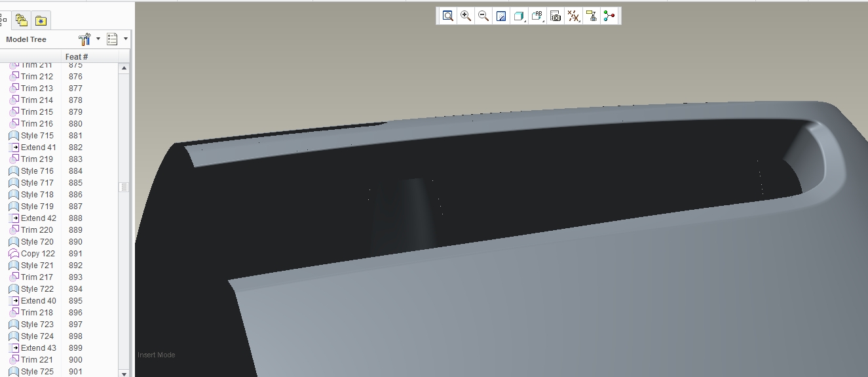Select Trim 217 feature
This screenshot has height=377, width=868.
37,277
